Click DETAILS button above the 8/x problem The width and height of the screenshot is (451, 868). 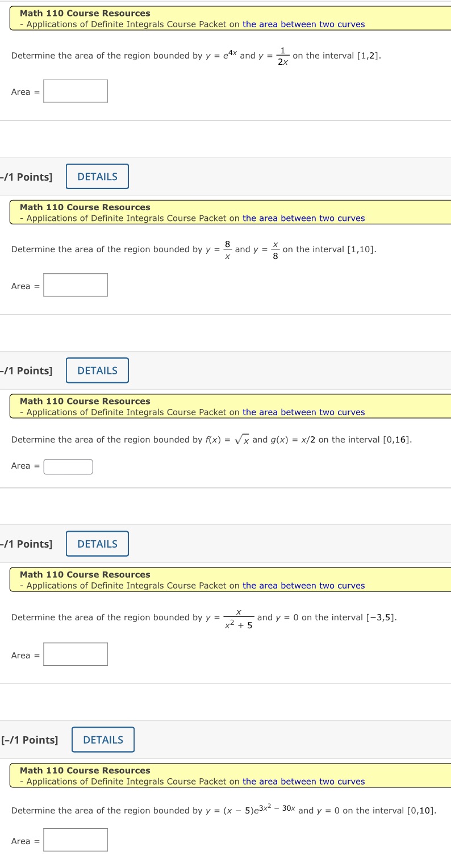click(97, 176)
